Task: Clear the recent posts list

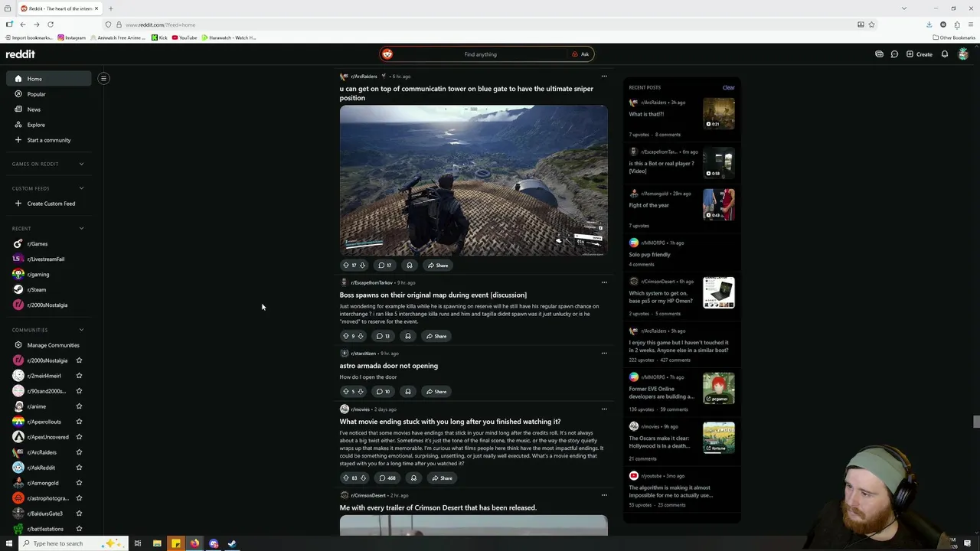Action: [x=728, y=87]
